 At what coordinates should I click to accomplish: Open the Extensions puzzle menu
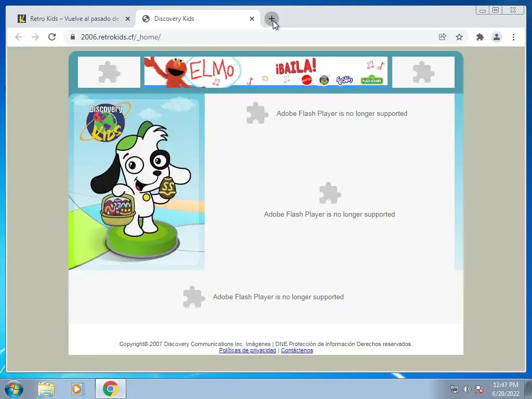coord(480,37)
